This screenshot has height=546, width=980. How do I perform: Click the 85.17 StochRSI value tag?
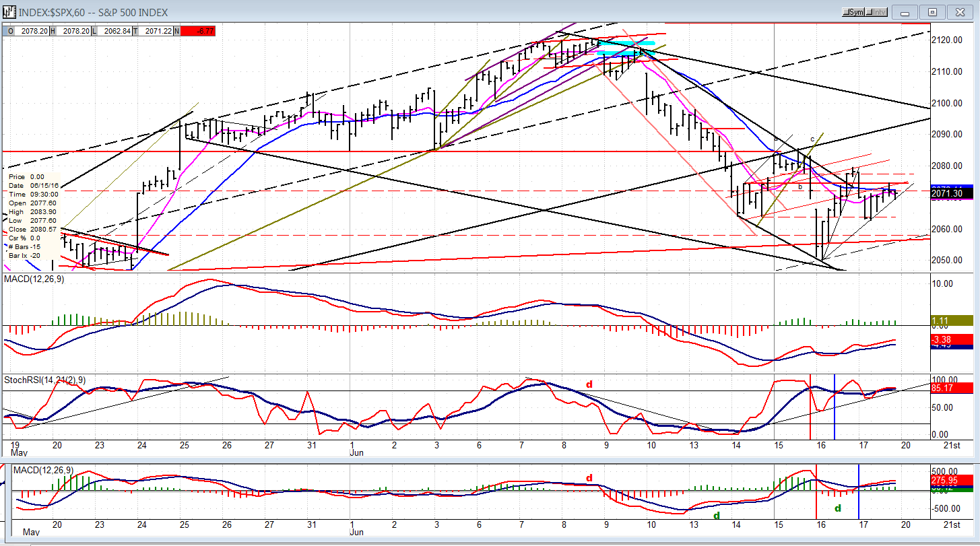pyautogui.click(x=952, y=388)
